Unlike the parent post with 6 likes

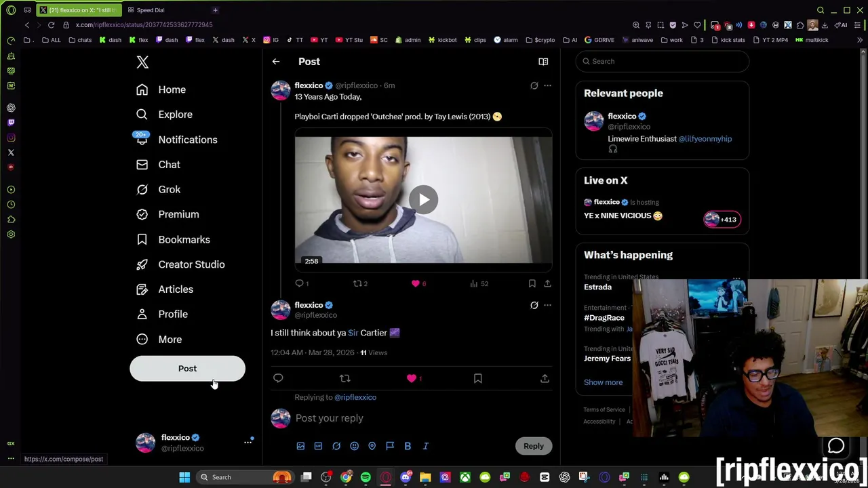point(416,283)
